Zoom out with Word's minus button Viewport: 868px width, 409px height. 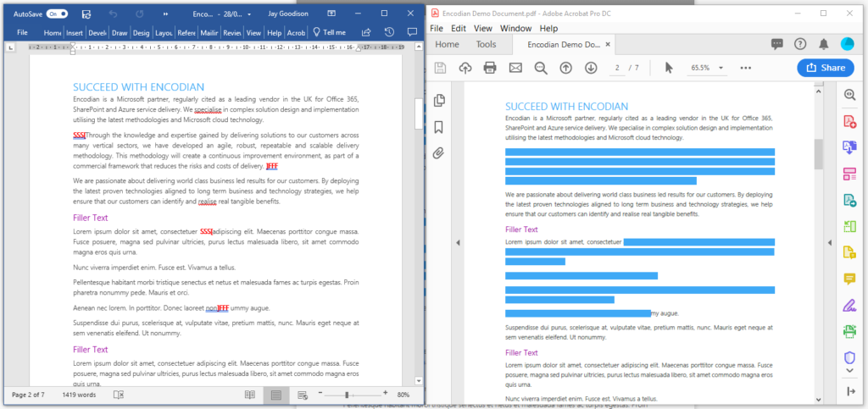[x=320, y=394]
